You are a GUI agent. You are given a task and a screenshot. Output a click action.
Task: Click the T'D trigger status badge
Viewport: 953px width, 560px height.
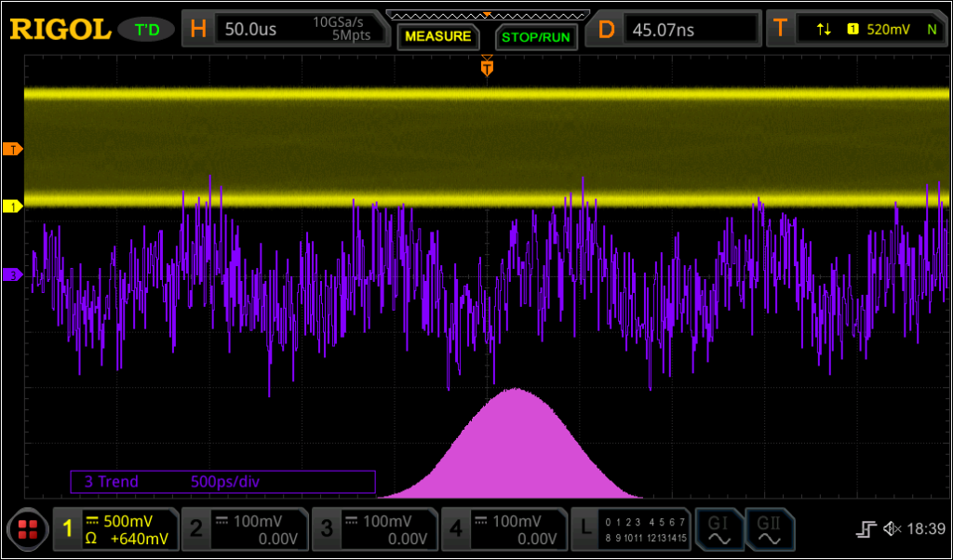[147, 30]
